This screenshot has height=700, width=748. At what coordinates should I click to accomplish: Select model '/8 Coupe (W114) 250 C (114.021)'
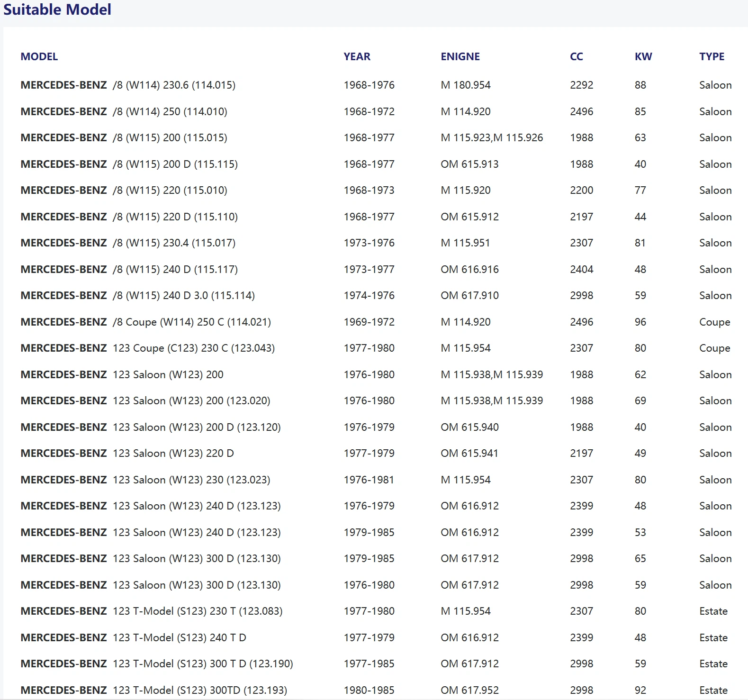[192, 322]
